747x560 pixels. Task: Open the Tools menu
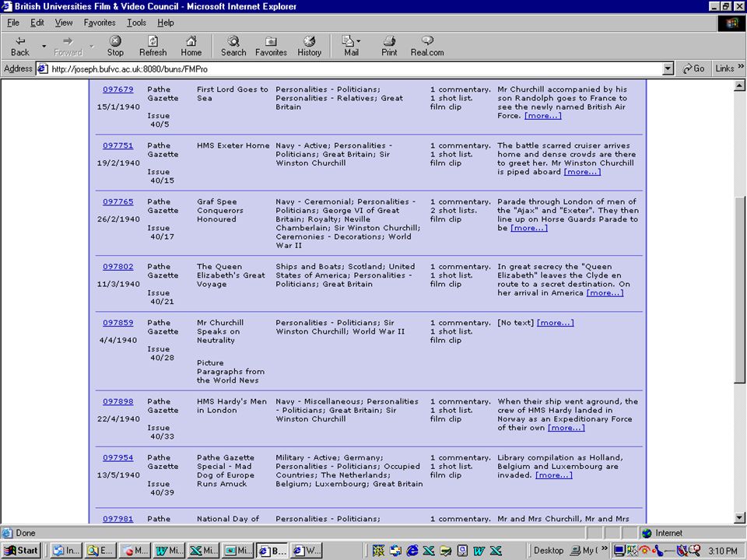coord(136,23)
